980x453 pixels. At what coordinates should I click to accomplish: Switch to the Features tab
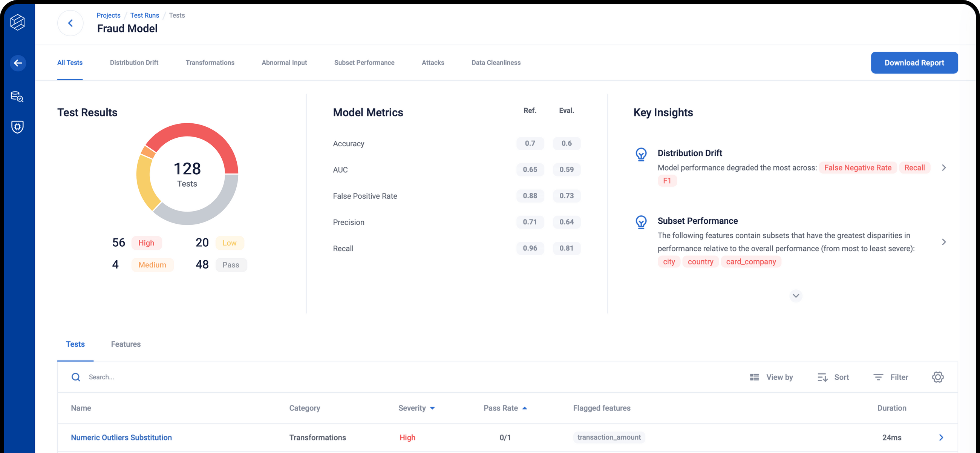pyautogui.click(x=126, y=344)
